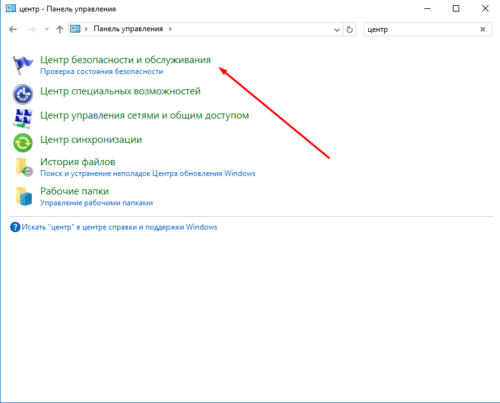Open the File History folder icon
500x403 pixels.
click(24, 167)
